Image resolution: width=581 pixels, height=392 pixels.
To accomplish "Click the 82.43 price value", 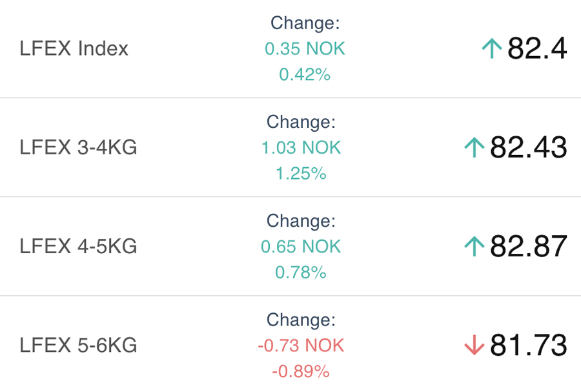I will 528,148.
